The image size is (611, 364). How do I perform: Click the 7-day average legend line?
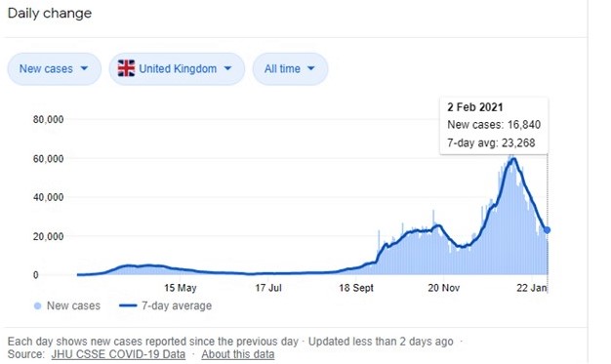coord(128,305)
